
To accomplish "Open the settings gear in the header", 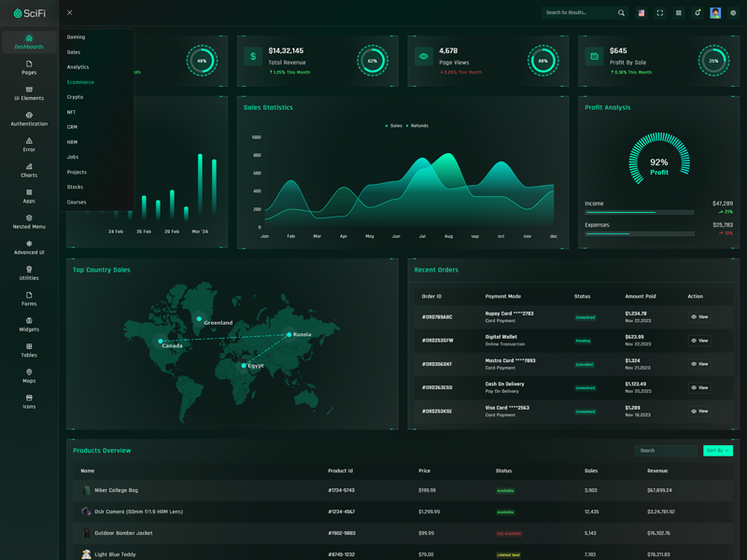I will click(x=733, y=13).
